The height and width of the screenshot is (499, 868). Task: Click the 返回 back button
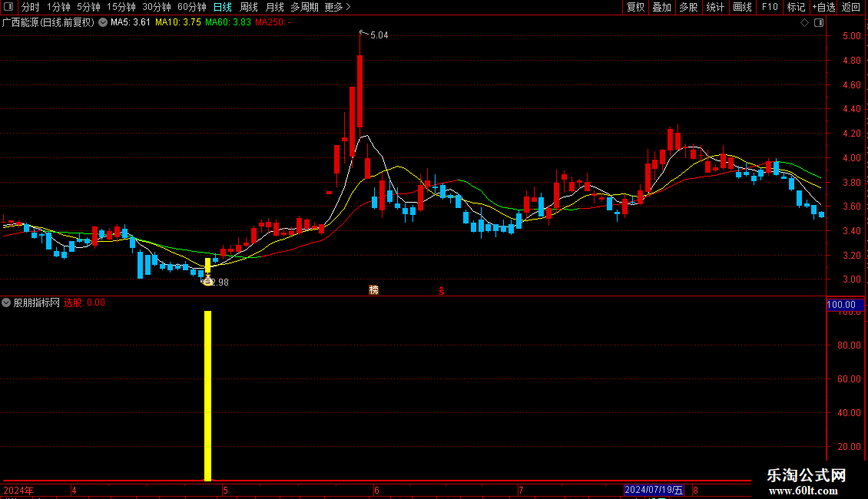click(x=851, y=7)
